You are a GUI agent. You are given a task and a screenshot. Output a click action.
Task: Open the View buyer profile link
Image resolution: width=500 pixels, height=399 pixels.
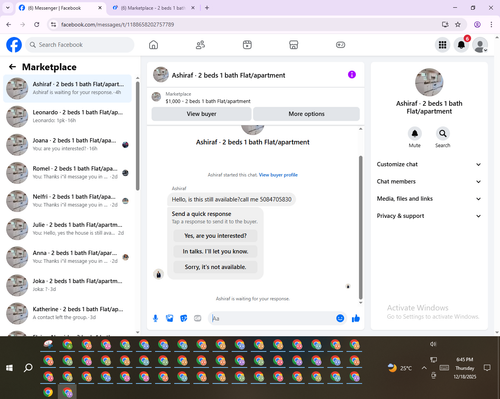[x=278, y=175]
